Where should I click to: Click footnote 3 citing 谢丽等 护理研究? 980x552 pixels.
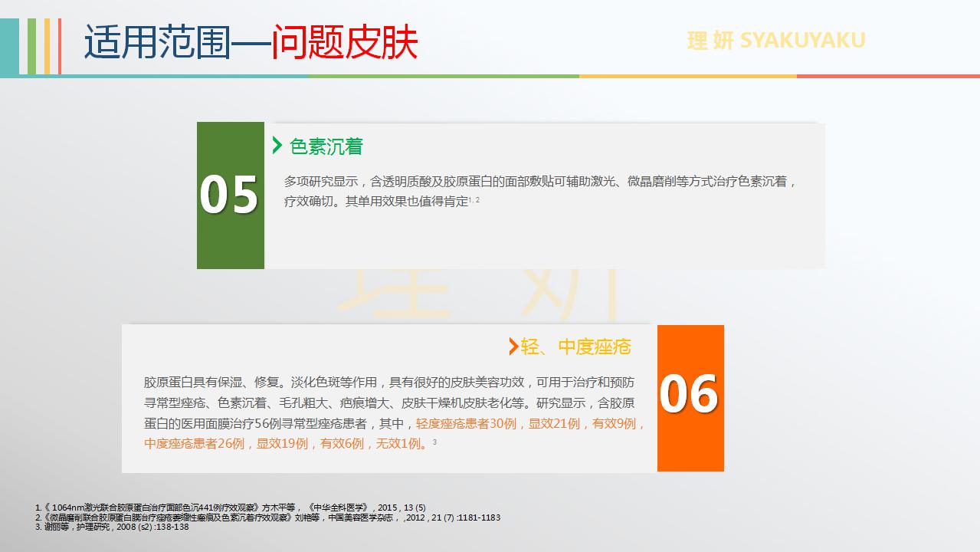[112, 527]
